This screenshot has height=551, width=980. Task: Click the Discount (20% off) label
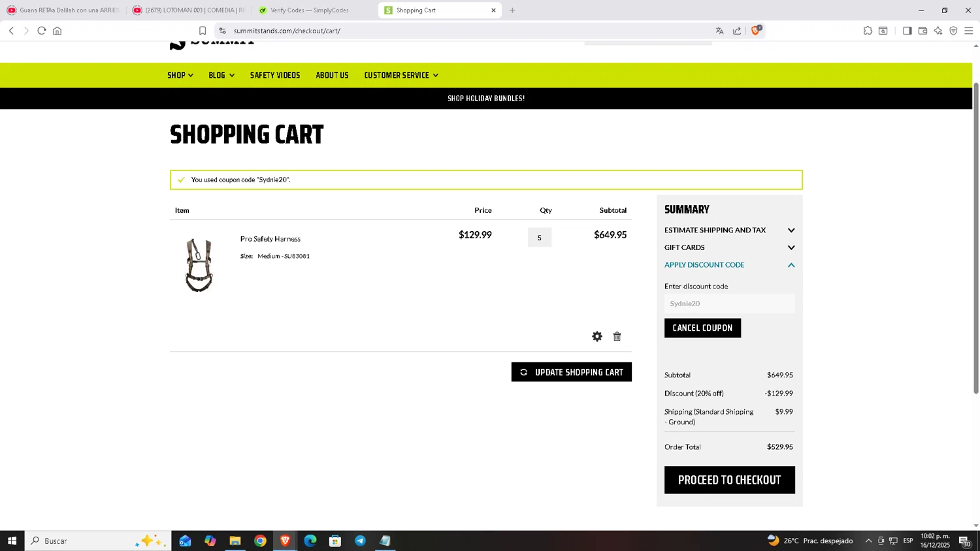click(694, 394)
